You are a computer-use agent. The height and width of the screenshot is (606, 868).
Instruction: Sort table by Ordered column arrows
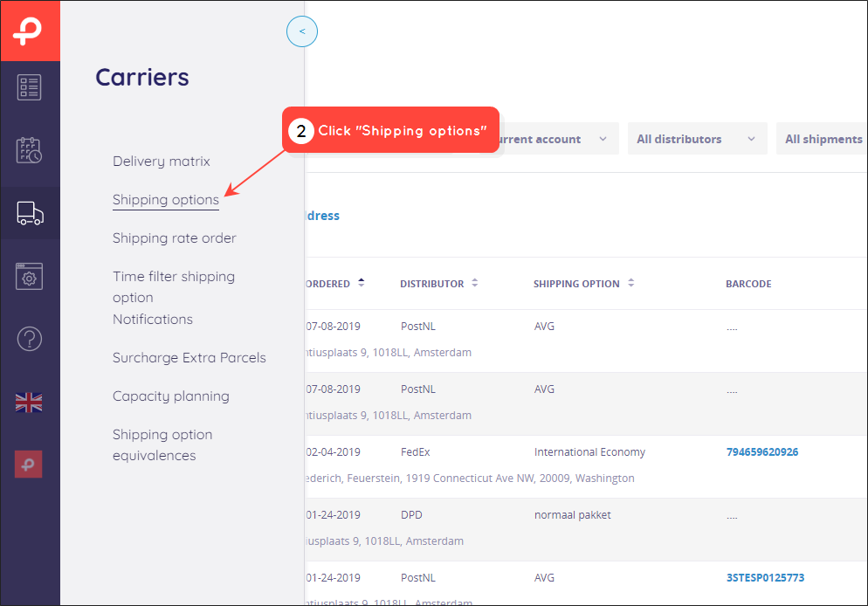pos(362,283)
